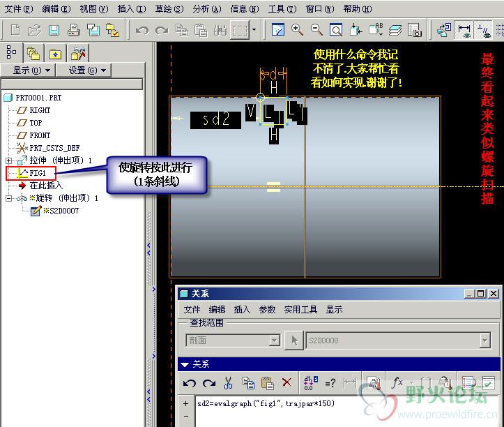Open 显示 menu in 关系 dialog
Viewport: 504px width, 427px height.
pos(335,310)
